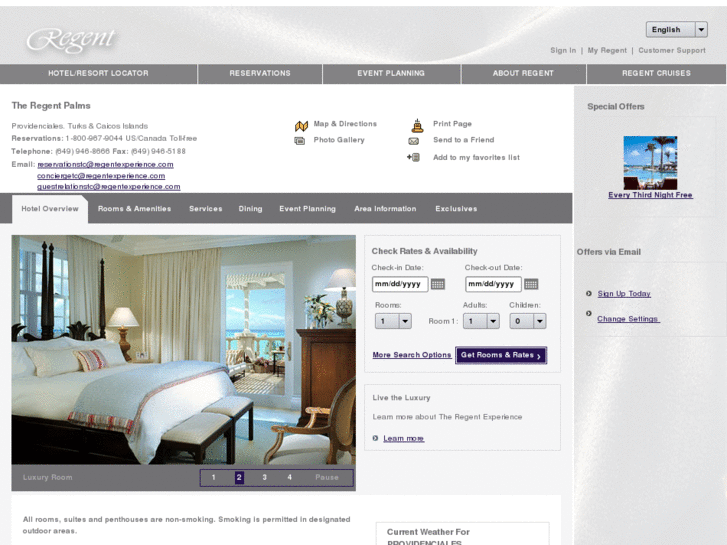Switch to the Area Information tab
This screenshot has width=727, height=545.
tap(385, 209)
